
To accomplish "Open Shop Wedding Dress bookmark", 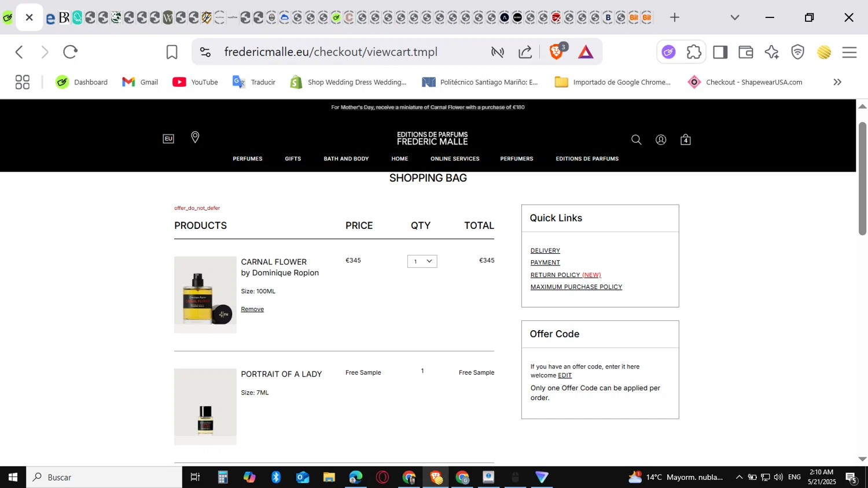I will pos(348,82).
